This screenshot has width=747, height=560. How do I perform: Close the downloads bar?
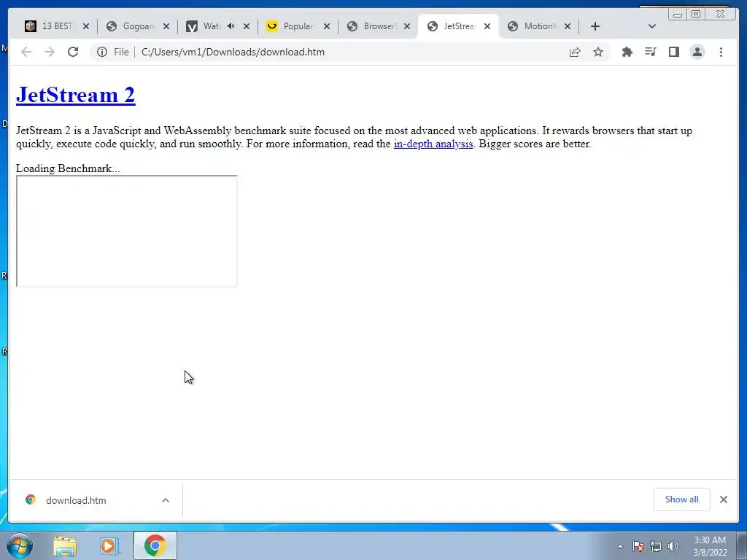pos(724,499)
